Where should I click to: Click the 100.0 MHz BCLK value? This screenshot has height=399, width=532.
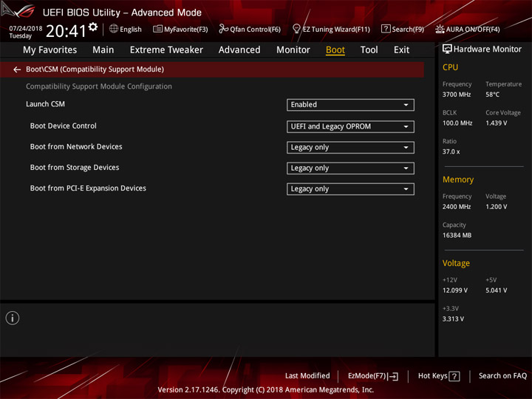(457, 123)
